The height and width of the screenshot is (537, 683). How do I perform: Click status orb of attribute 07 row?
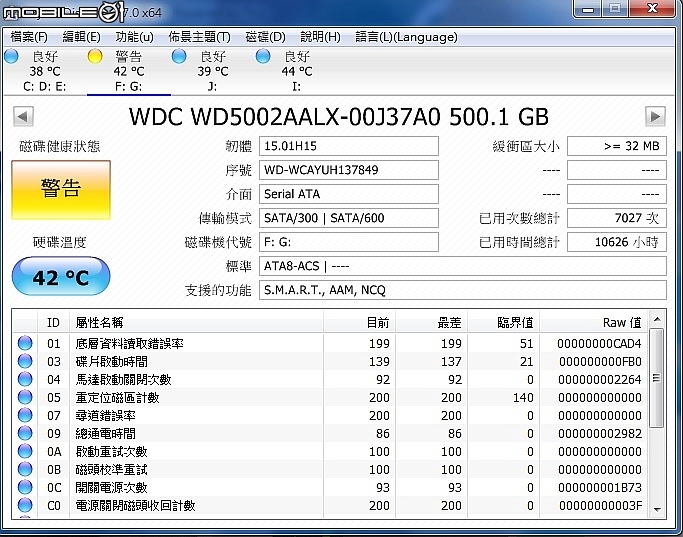25,415
